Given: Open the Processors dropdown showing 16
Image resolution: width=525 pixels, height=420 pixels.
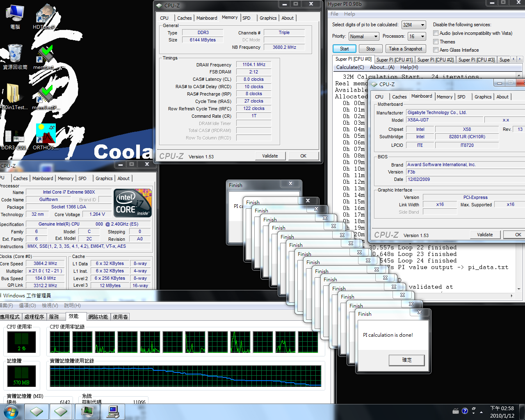Looking at the screenshot, I should coord(417,37).
